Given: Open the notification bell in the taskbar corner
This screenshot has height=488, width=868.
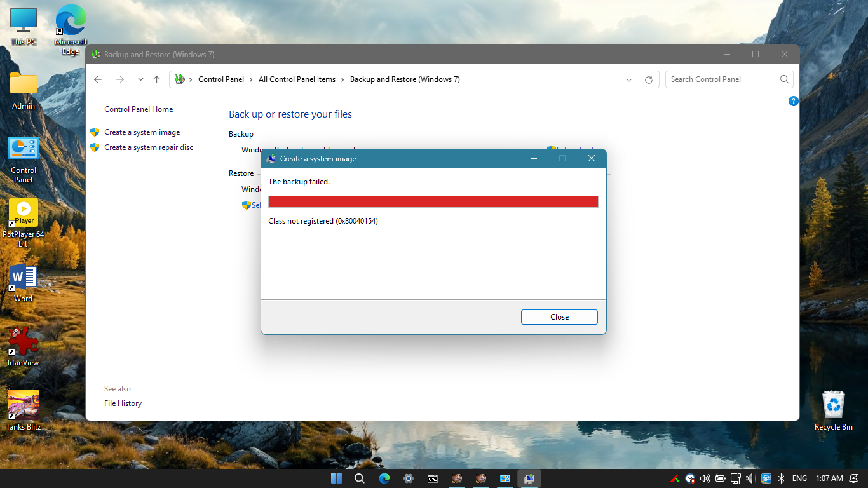Looking at the screenshot, I should click(855, 478).
